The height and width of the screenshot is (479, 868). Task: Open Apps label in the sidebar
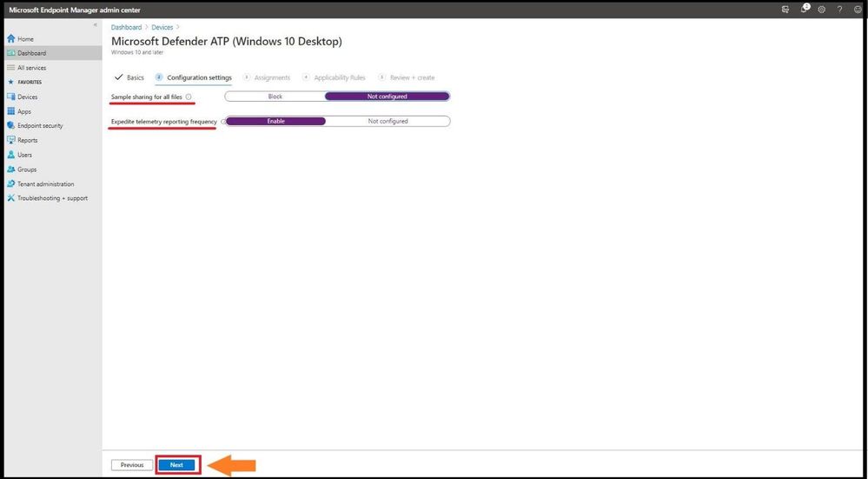(24, 111)
